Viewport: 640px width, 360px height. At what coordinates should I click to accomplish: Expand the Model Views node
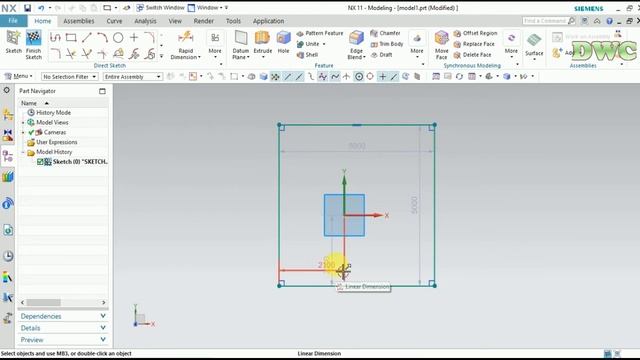coord(23,122)
